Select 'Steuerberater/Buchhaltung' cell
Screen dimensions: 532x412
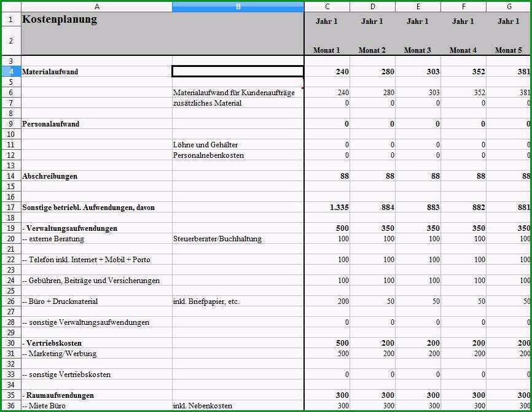[238, 239]
